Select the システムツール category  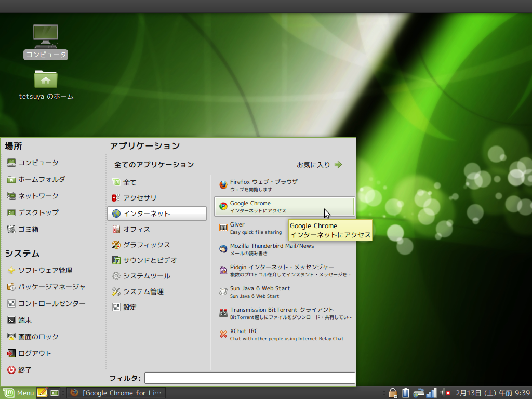point(157,276)
